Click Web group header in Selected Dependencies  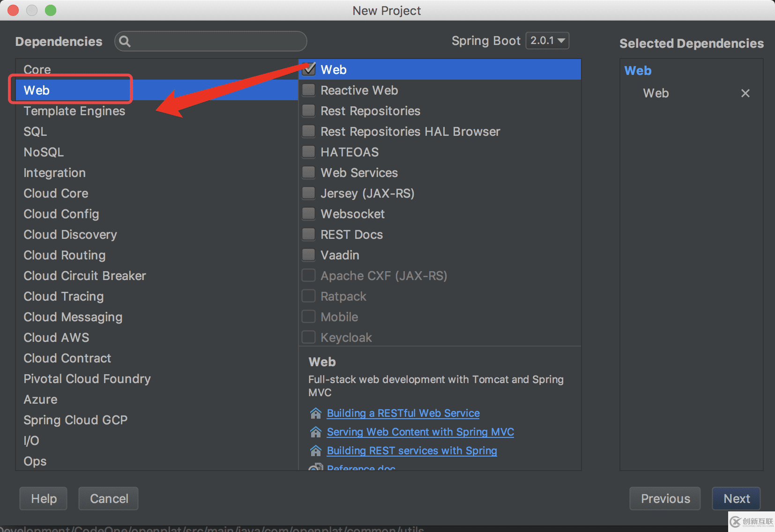[x=638, y=71]
